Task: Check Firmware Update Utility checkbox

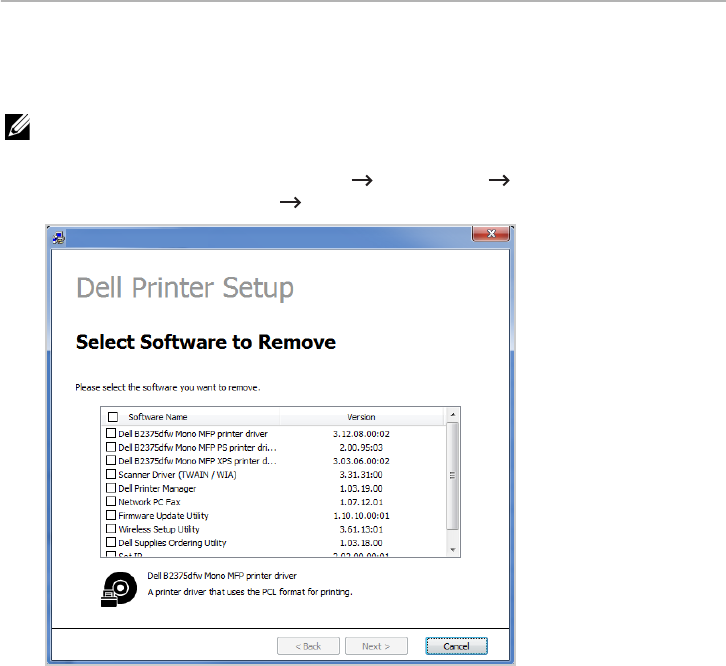Action: [111, 515]
